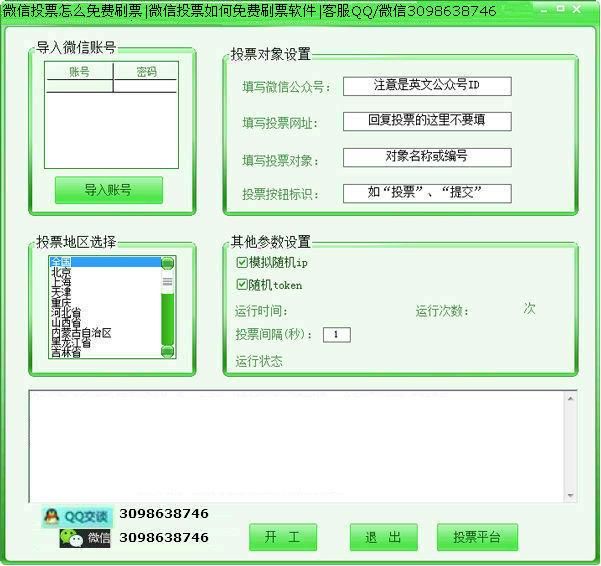Click the region list scroll down arrow
The width and height of the screenshot is (601, 566).
click(167, 351)
